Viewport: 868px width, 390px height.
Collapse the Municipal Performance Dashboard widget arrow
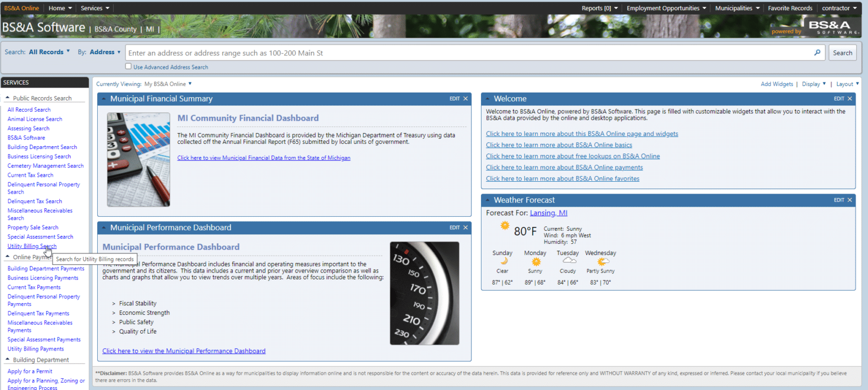103,228
